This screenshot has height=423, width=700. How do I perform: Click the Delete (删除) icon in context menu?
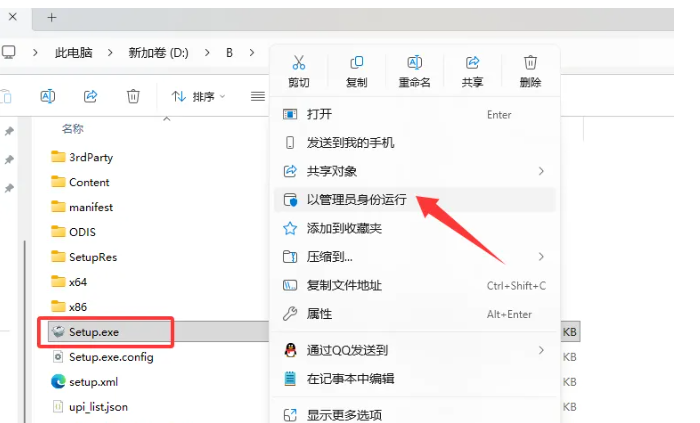click(531, 63)
